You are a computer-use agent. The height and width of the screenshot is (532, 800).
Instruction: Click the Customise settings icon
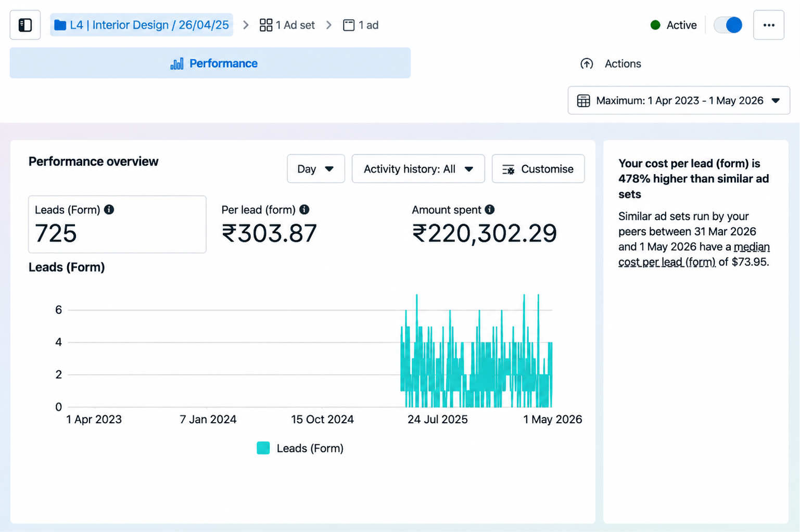(x=508, y=170)
